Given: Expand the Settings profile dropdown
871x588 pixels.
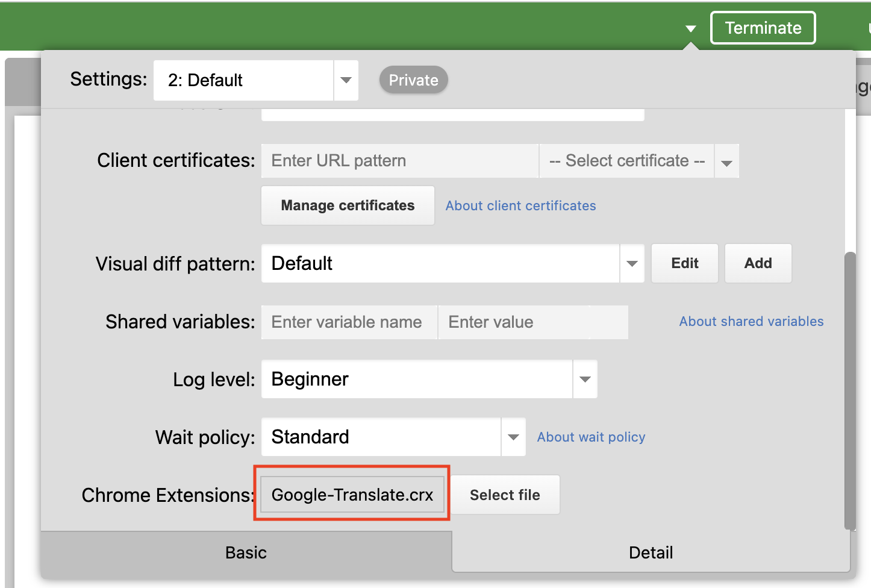Looking at the screenshot, I should pyautogui.click(x=346, y=80).
